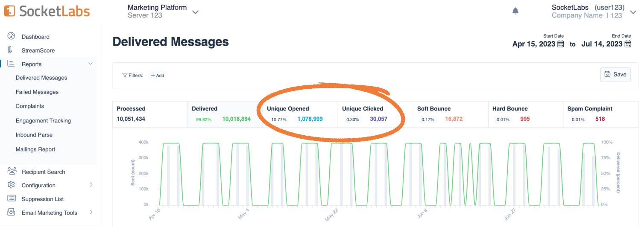The width and height of the screenshot is (644, 227).
Task: Open the Failed Messages report
Action: point(37,92)
